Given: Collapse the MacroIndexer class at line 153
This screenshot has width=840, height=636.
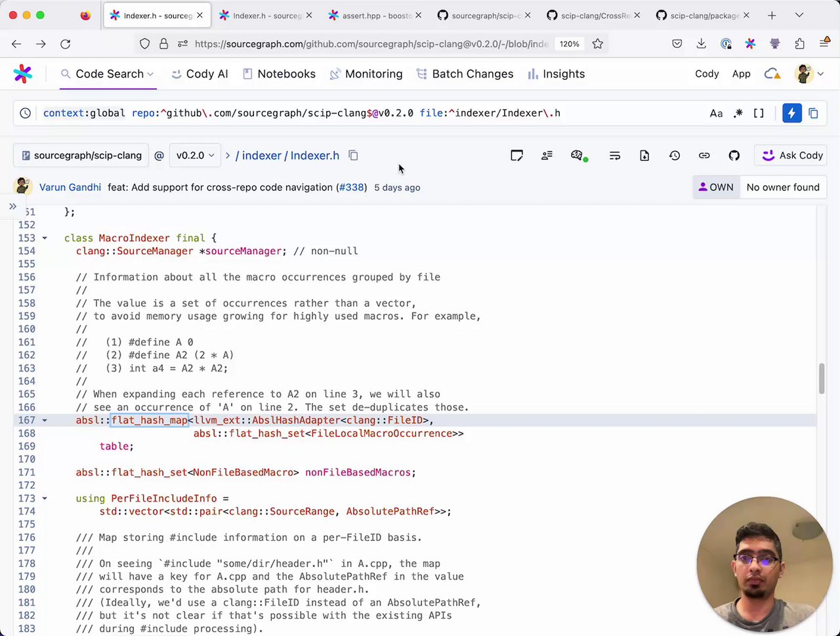Looking at the screenshot, I should point(45,238).
